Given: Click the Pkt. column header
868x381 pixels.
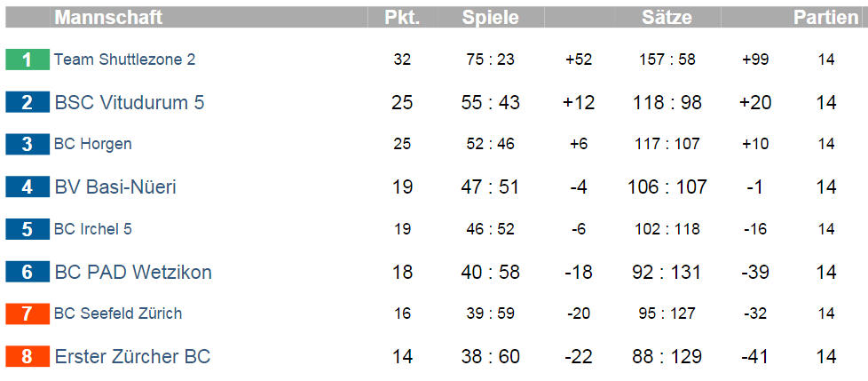Looking at the screenshot, I should pyautogui.click(x=402, y=17).
